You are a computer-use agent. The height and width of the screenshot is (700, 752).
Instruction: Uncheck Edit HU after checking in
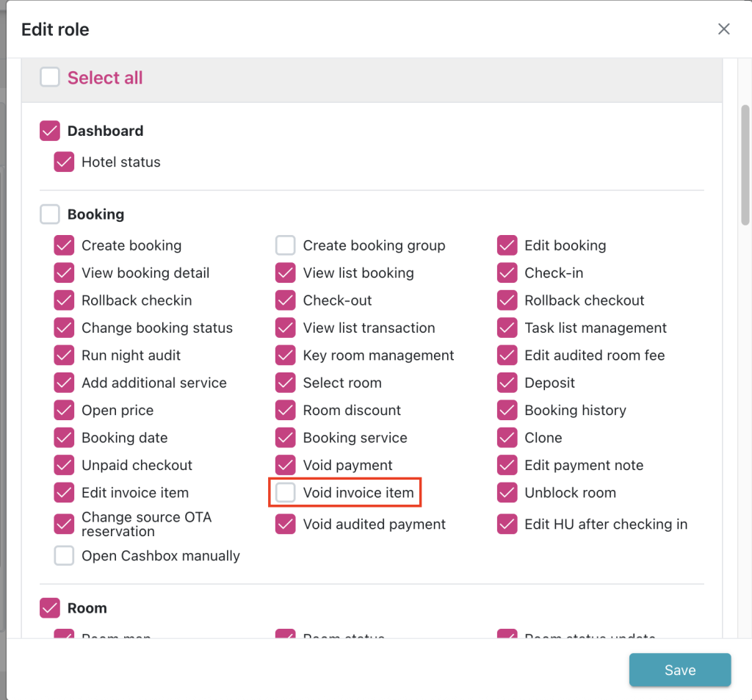click(507, 524)
